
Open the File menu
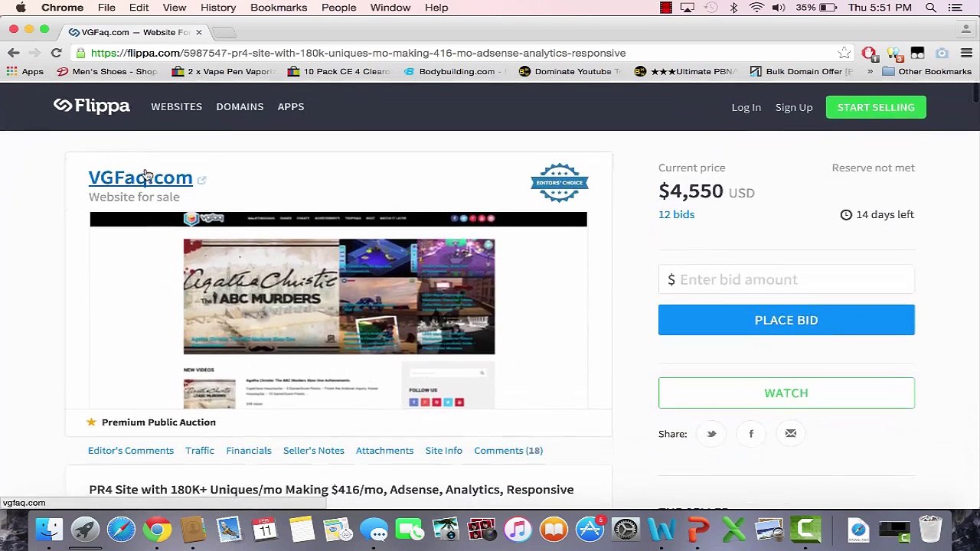(x=106, y=8)
